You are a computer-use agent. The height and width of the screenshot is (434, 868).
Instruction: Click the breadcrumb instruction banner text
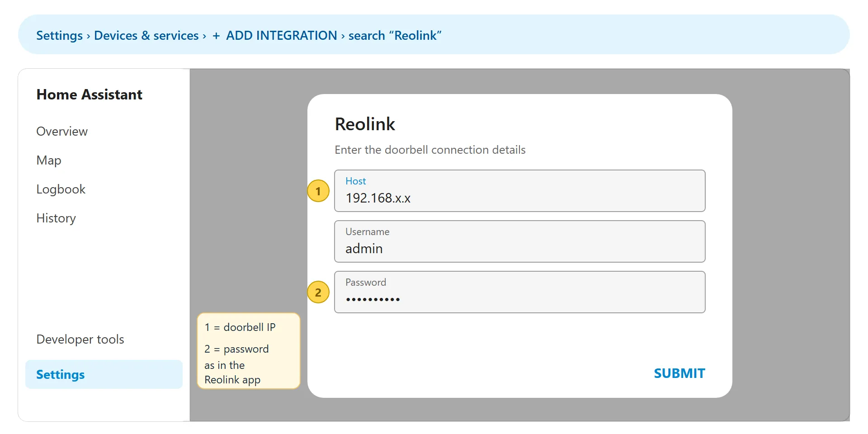tap(239, 35)
